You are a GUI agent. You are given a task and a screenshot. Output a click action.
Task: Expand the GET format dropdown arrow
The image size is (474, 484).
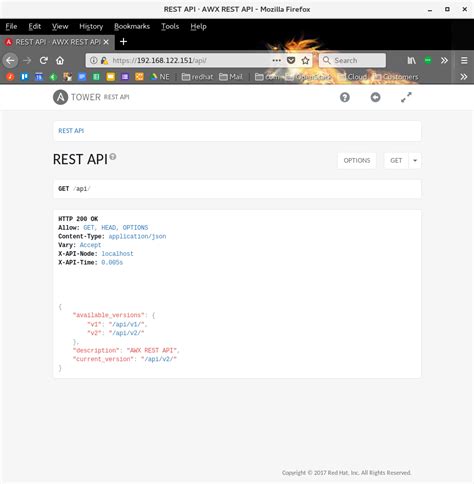coord(415,161)
